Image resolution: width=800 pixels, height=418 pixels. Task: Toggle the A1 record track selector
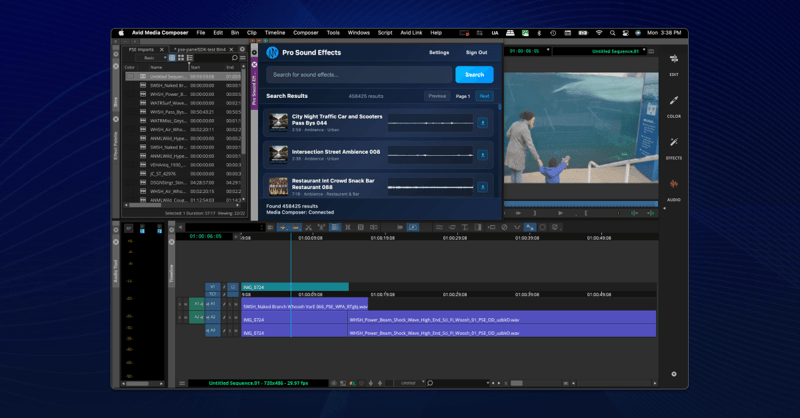[213, 304]
